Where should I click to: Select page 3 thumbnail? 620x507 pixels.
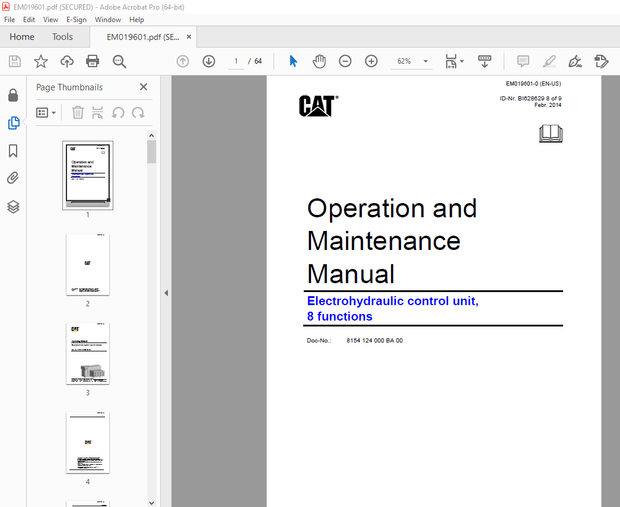click(x=88, y=354)
